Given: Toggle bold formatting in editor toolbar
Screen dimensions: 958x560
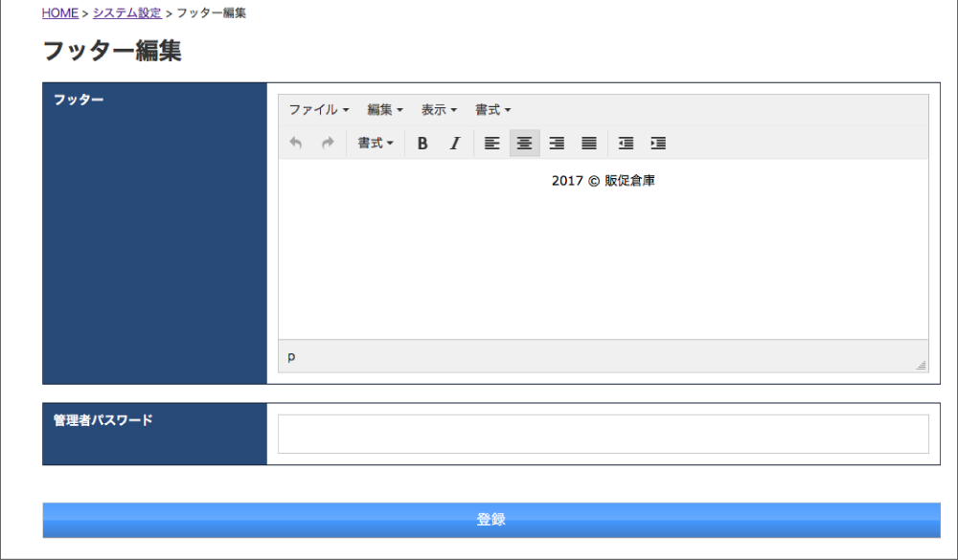Looking at the screenshot, I should [422, 143].
